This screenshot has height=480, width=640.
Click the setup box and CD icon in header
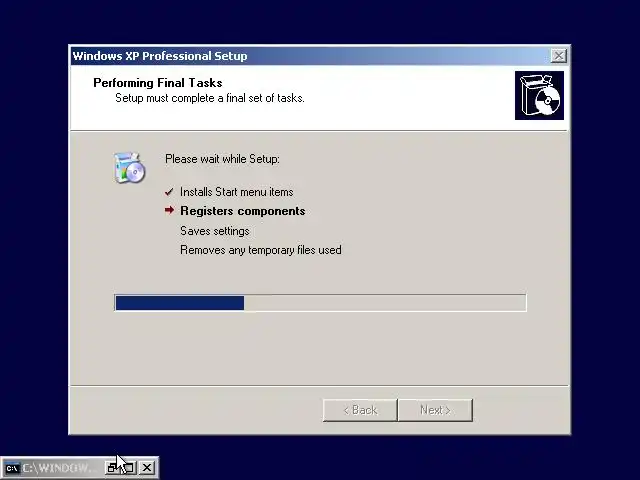click(x=539, y=96)
